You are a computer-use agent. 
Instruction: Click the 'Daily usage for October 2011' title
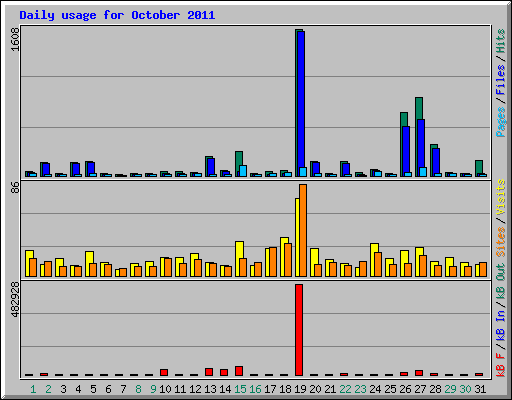117,15
